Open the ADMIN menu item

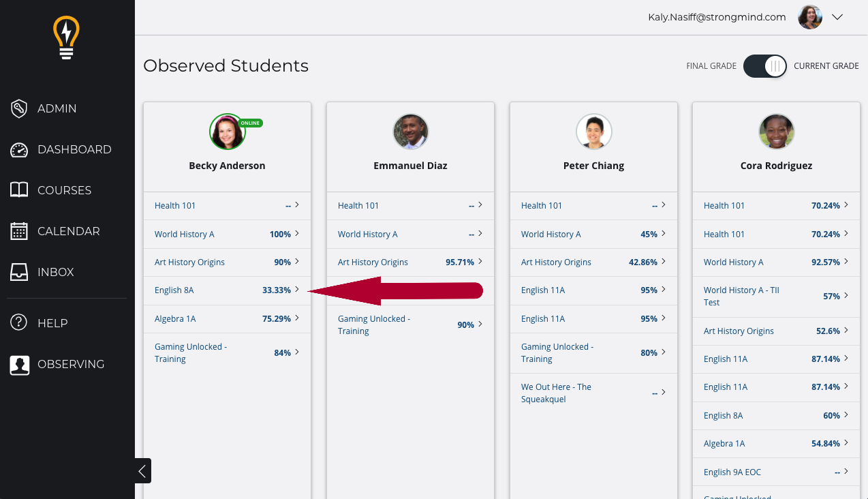(57, 108)
